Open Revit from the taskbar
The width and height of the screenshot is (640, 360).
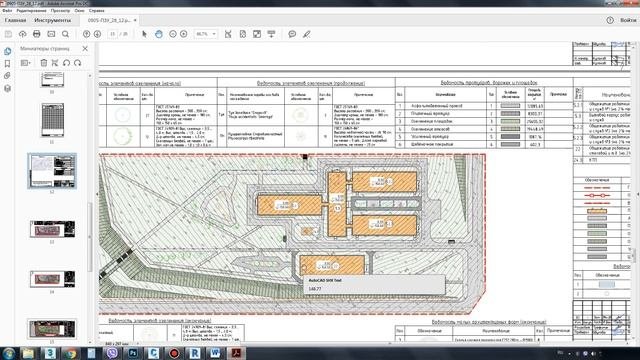(x=195, y=353)
